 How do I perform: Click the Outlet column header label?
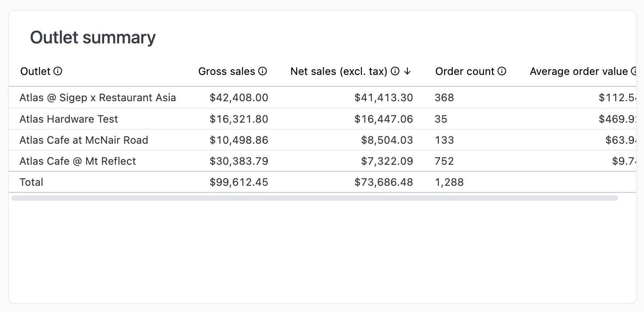pyautogui.click(x=35, y=71)
